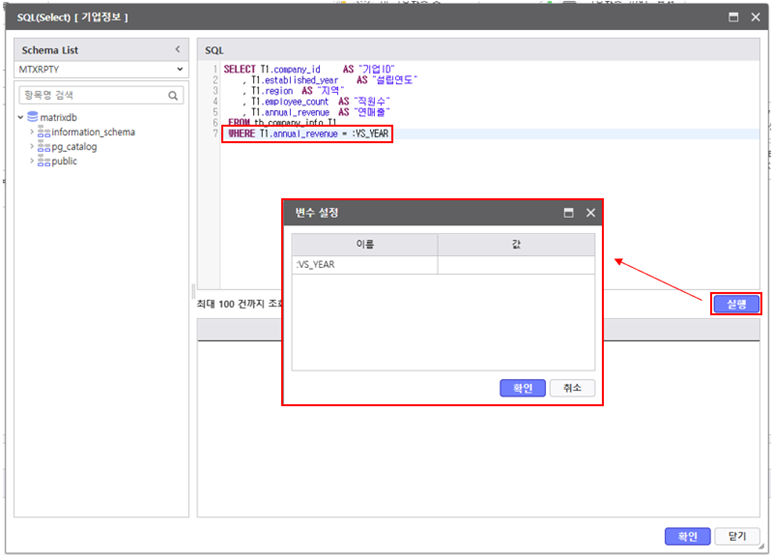The image size is (772, 558).
Task: Click the 실행 button to run the query
Action: point(736,304)
